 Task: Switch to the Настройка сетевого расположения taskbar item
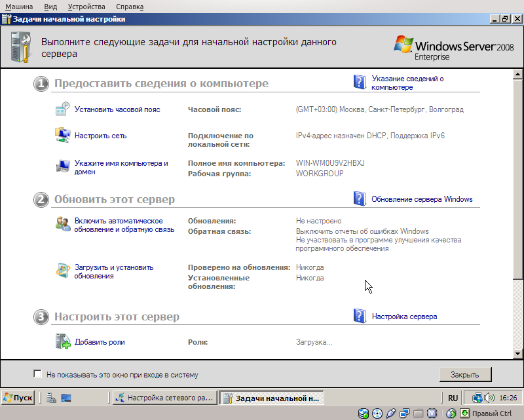click(164, 397)
